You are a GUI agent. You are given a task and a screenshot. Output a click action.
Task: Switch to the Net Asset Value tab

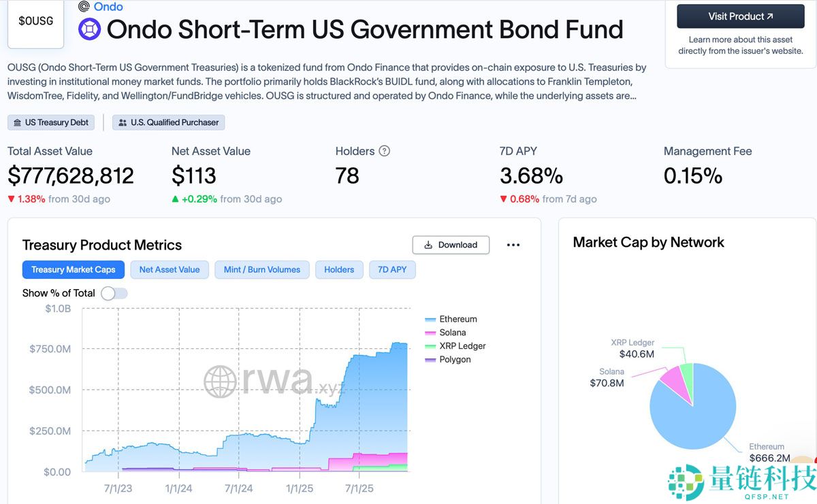tap(170, 269)
